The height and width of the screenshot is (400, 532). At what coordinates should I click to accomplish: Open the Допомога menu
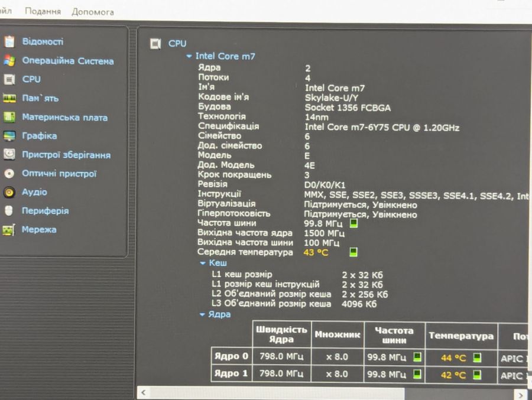pyautogui.click(x=93, y=12)
